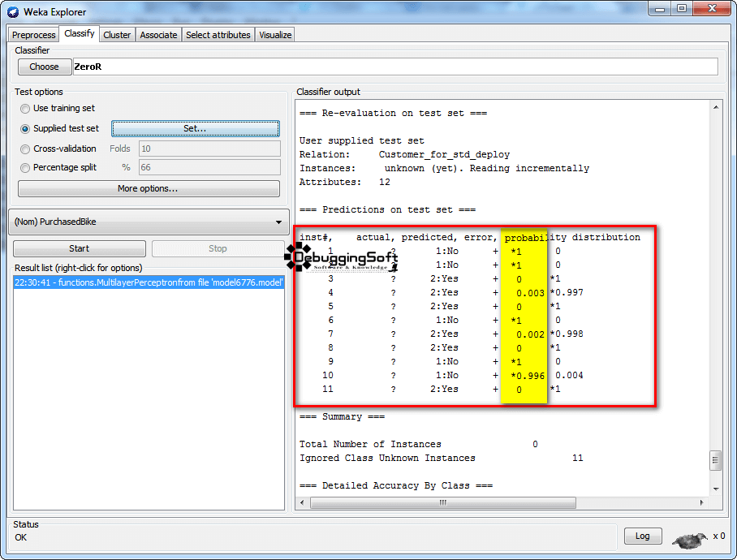Click the percentage split value field

(209, 168)
